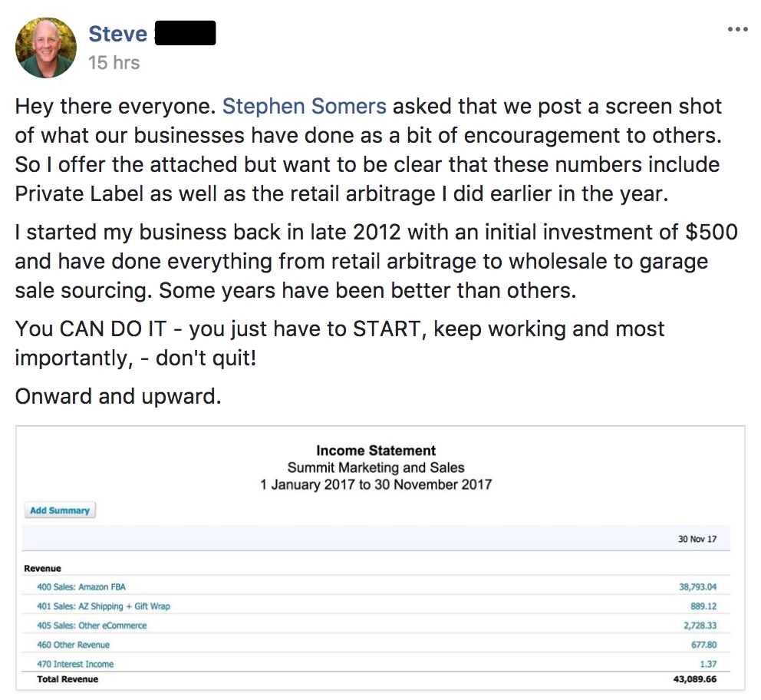Image resolution: width=761 pixels, height=700 pixels.
Task: Open account 400 Sales: Amazon FBA
Action: coord(81,587)
